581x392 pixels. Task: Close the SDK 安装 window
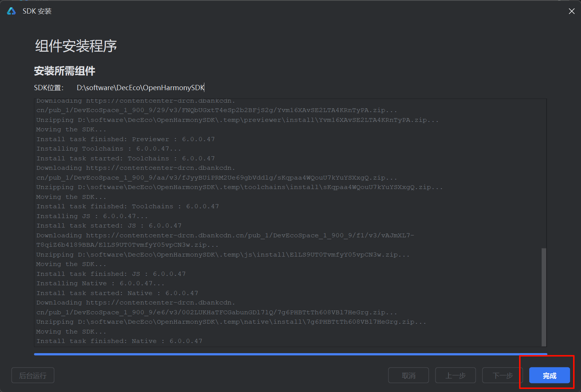tap(572, 11)
